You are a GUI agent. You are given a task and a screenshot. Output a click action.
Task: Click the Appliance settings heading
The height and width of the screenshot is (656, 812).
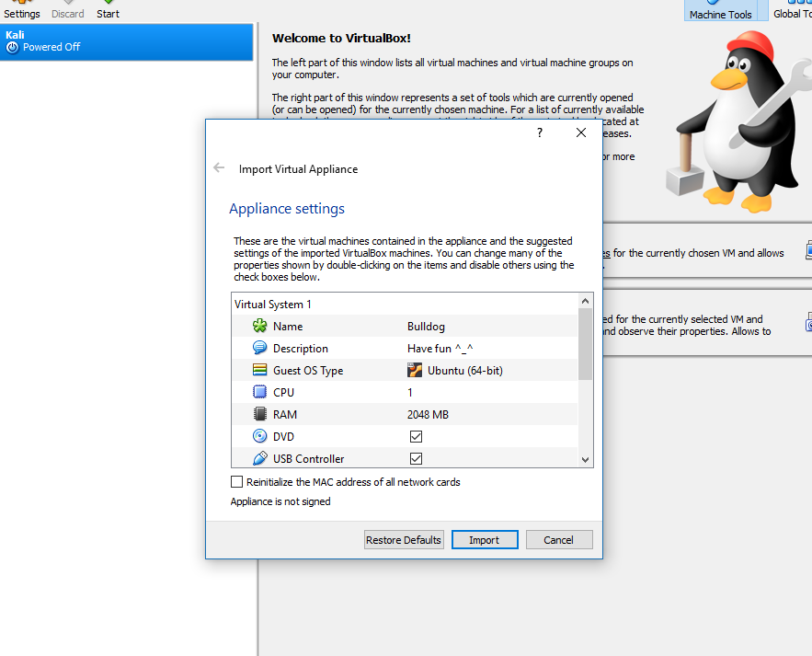pyautogui.click(x=287, y=209)
